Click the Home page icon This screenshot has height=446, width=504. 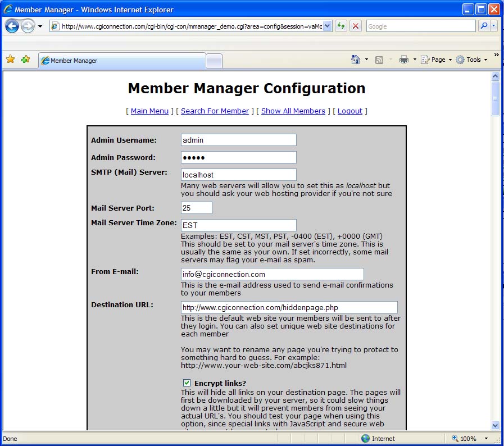click(356, 60)
